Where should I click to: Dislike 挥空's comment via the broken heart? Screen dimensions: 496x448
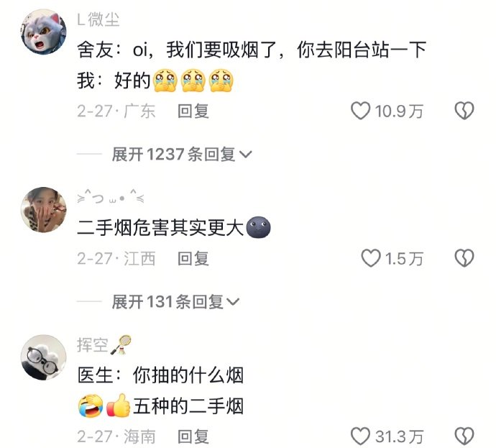tap(464, 436)
